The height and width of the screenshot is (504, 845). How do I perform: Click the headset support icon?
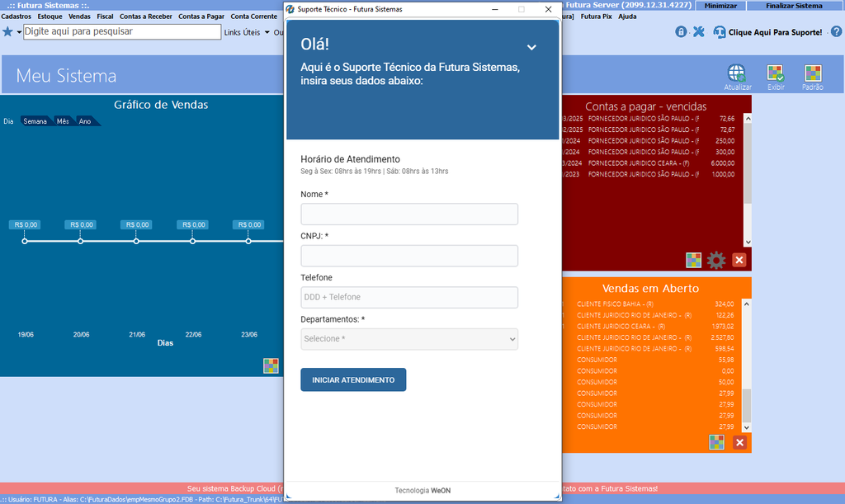click(x=719, y=32)
